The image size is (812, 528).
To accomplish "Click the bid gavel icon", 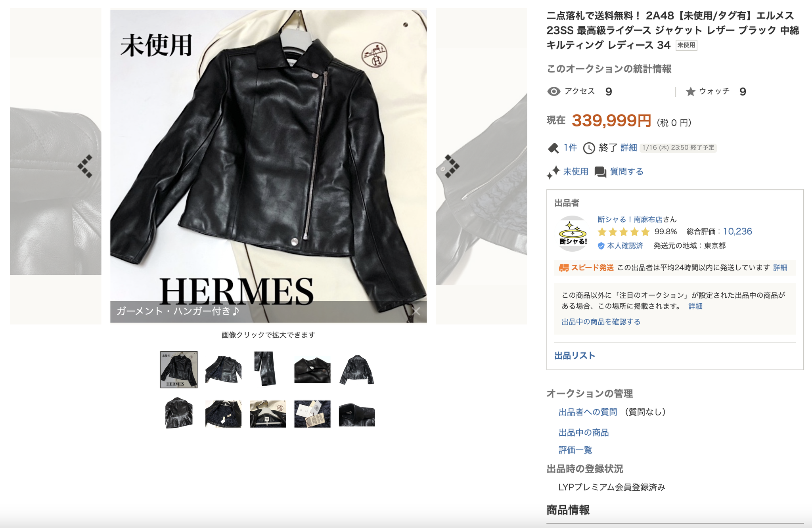I will click(553, 148).
